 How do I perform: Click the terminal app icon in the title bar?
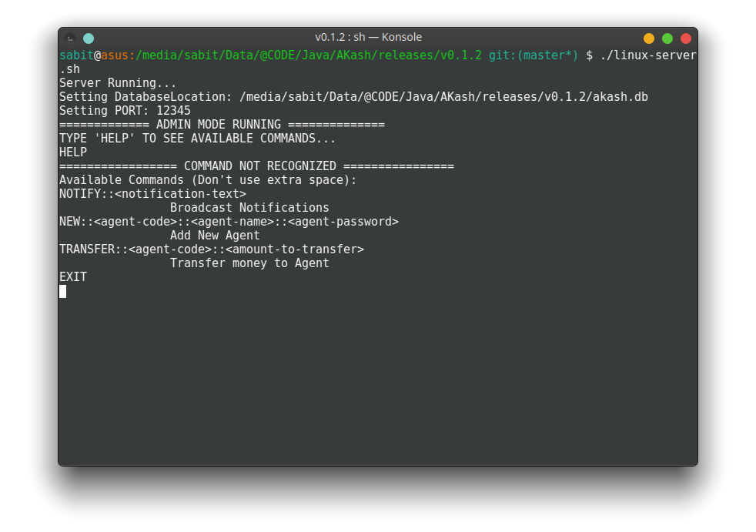pos(70,38)
